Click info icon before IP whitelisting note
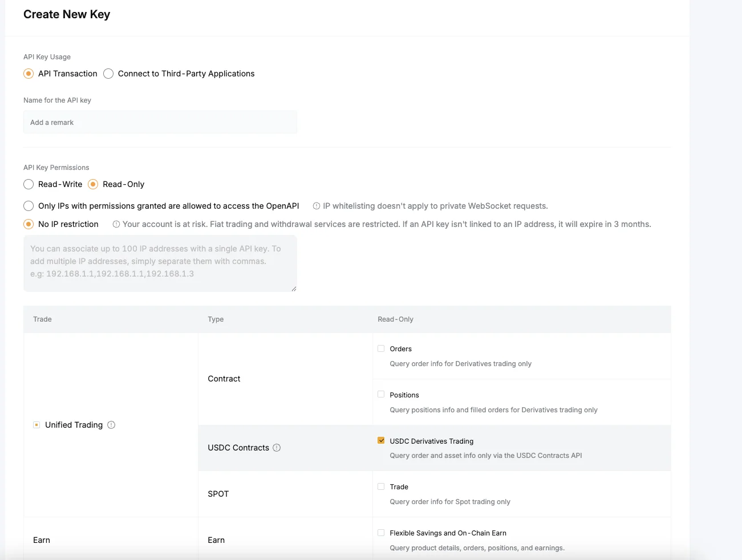The image size is (742, 560). [x=317, y=206]
